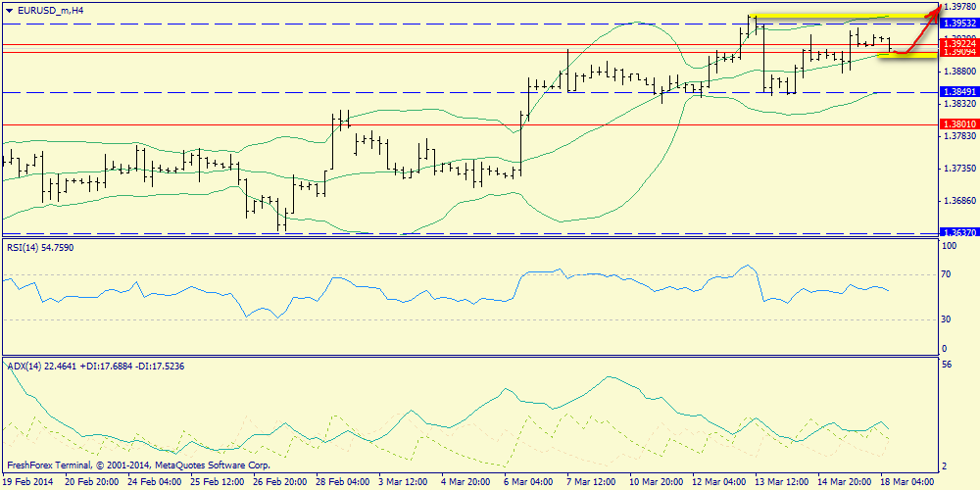Select the 1.39780 price scale label
980x490 pixels.
click(x=958, y=7)
